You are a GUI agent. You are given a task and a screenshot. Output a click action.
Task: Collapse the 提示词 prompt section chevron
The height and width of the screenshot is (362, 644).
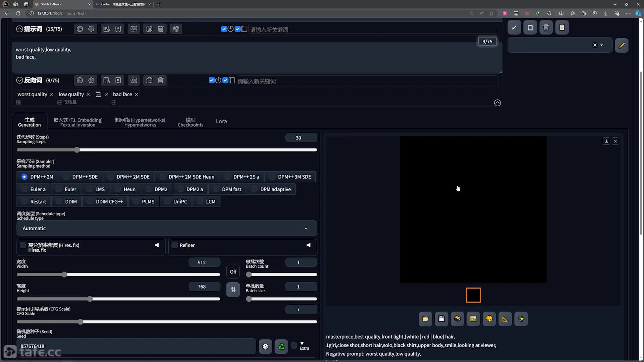[19, 29]
